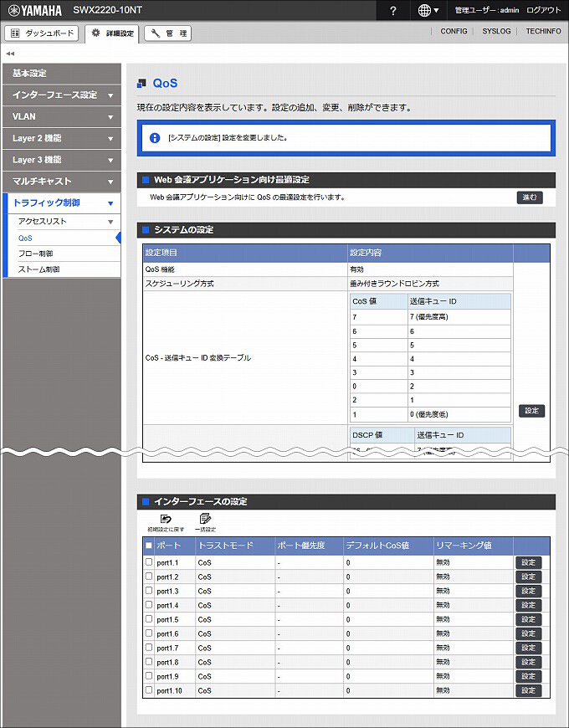Switch to the ダッシュボード tab
Viewport: 569px width, 728px height.
coord(42,33)
